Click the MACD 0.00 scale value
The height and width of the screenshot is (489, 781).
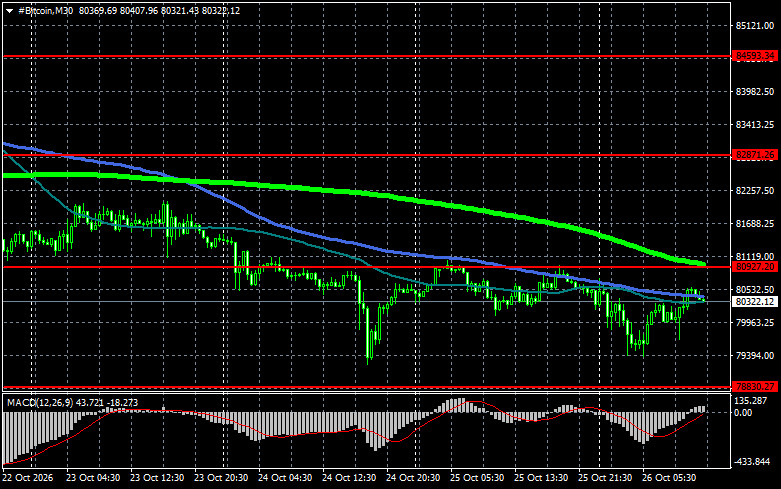click(x=743, y=413)
